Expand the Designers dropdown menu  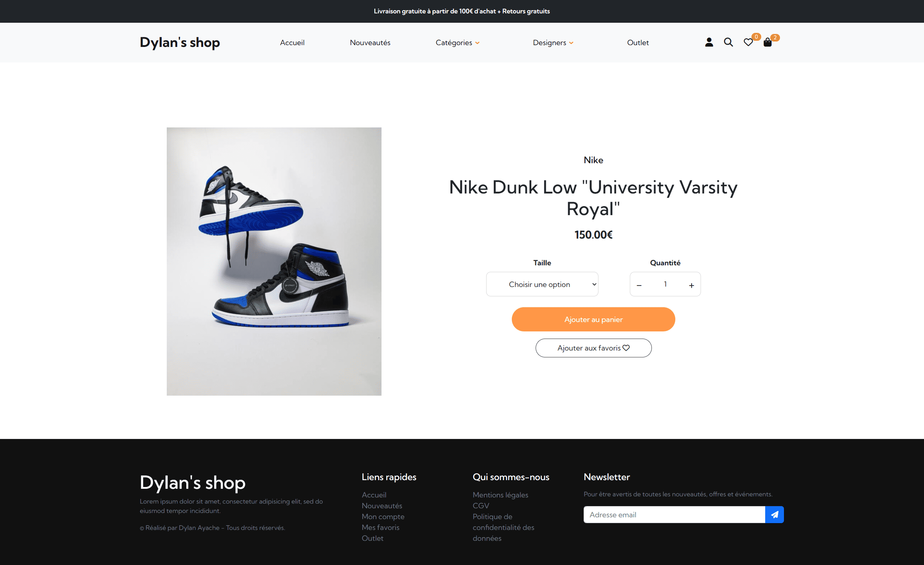coord(553,42)
